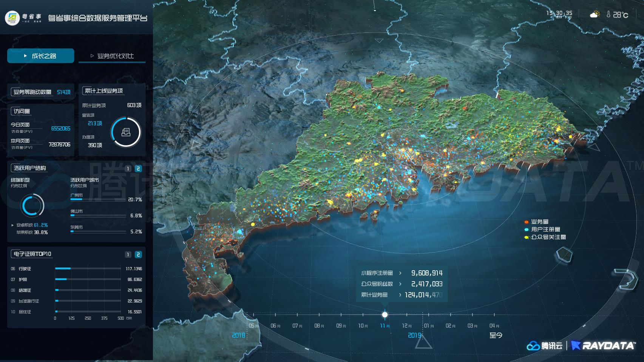The width and height of the screenshot is (644, 362).
Task: Click the thermometer icon beside 28°C
Action: pyautogui.click(x=608, y=14)
